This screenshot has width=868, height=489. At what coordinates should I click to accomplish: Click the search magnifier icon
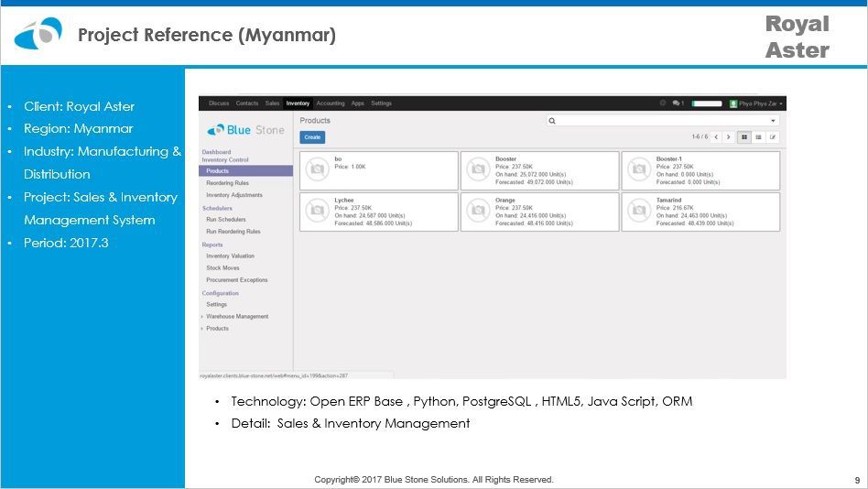(x=552, y=121)
